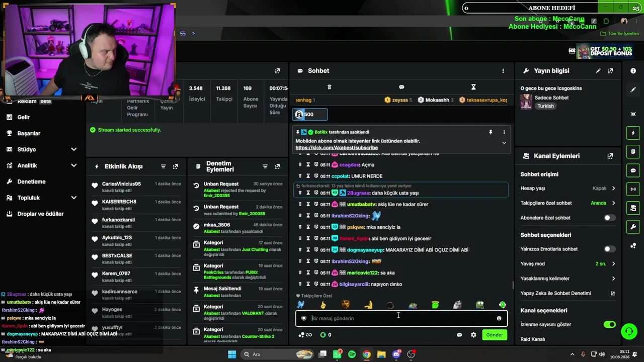Click the Sadece Sohbet category thumbnail
644x362 pixels.
(x=526, y=102)
